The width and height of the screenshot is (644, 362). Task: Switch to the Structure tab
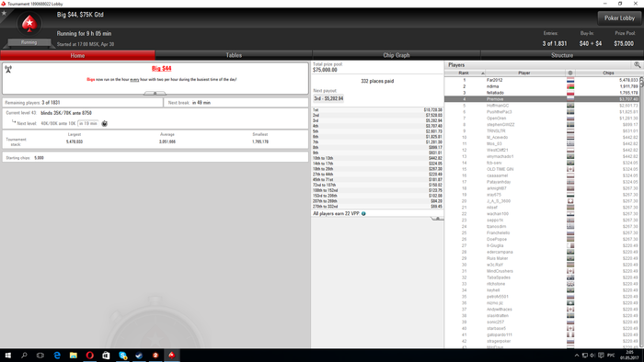tap(562, 55)
